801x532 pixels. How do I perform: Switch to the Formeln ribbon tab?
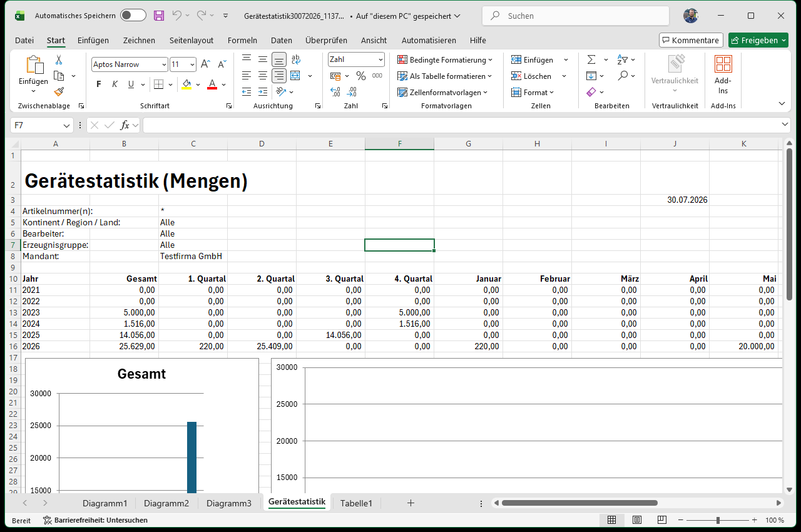(x=242, y=40)
